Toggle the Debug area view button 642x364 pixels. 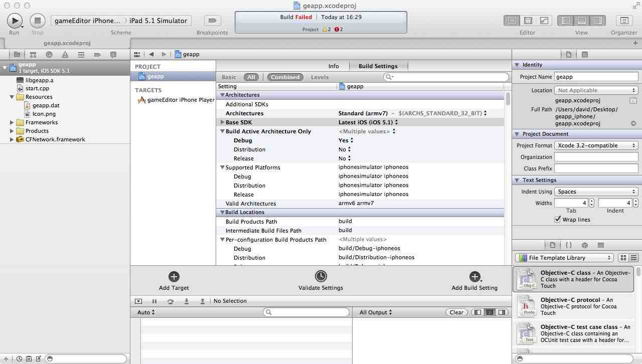pos(582,21)
